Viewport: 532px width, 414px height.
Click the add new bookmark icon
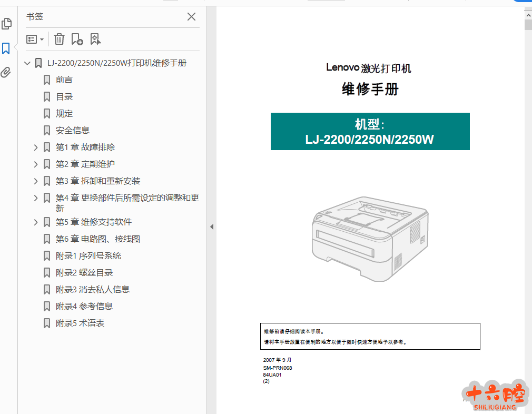click(x=77, y=39)
